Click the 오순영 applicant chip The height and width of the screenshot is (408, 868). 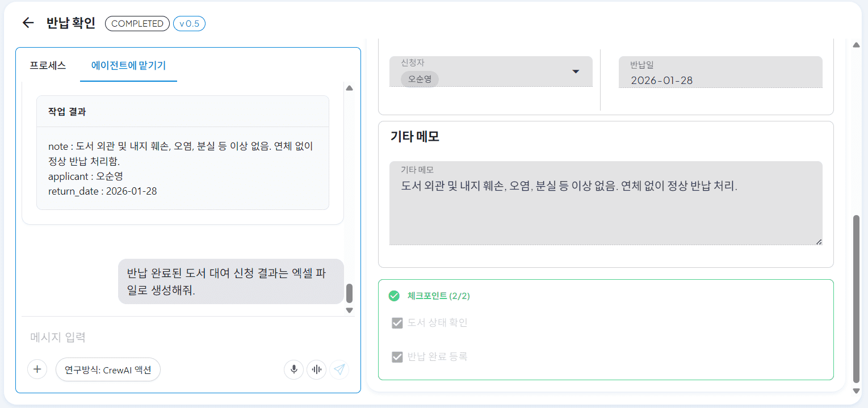(x=420, y=79)
